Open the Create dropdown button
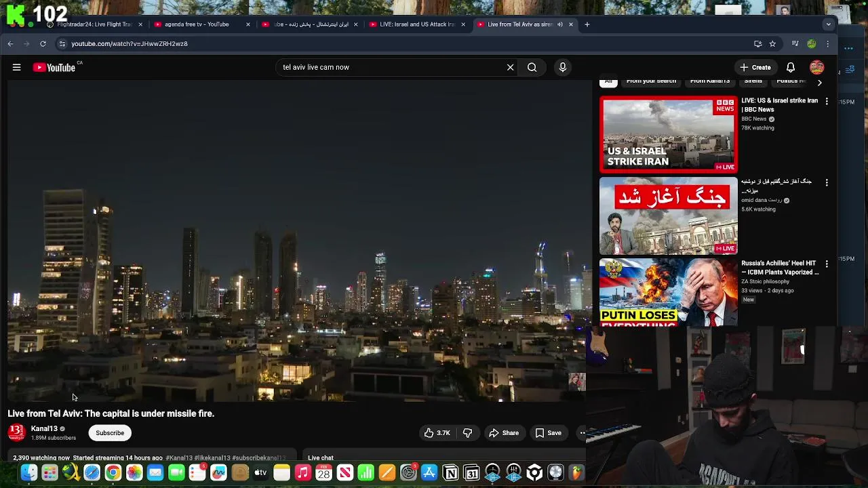Screen dimensions: 868x488 coord(755,67)
